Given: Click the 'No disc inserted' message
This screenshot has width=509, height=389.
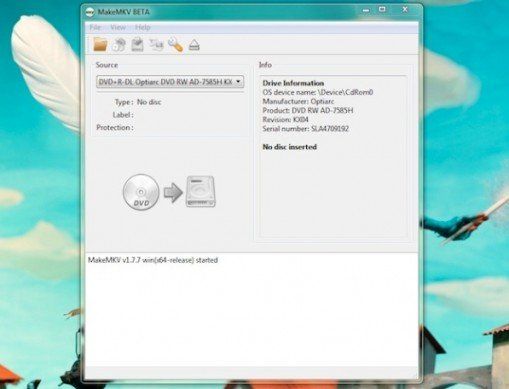Looking at the screenshot, I should pyautogui.click(x=290, y=147).
